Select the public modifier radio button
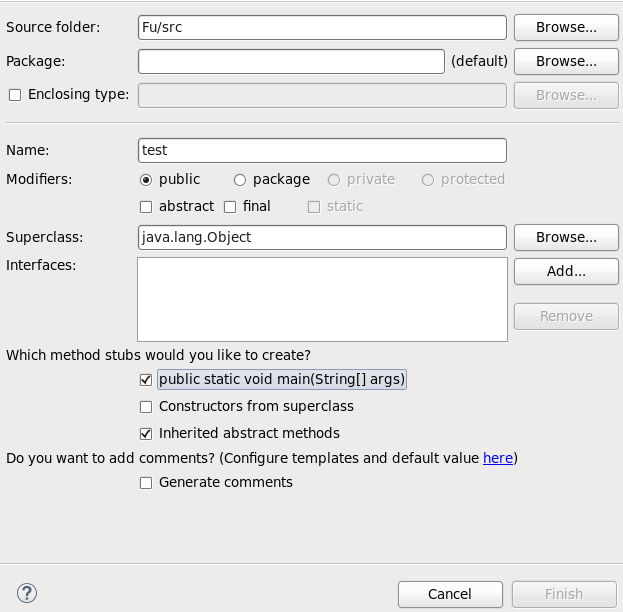The height and width of the screenshot is (612, 623). [146, 180]
